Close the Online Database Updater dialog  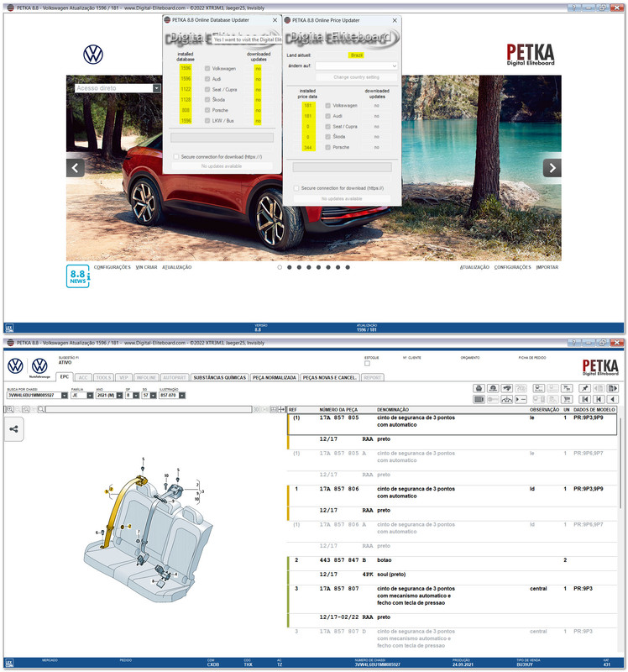coord(275,20)
